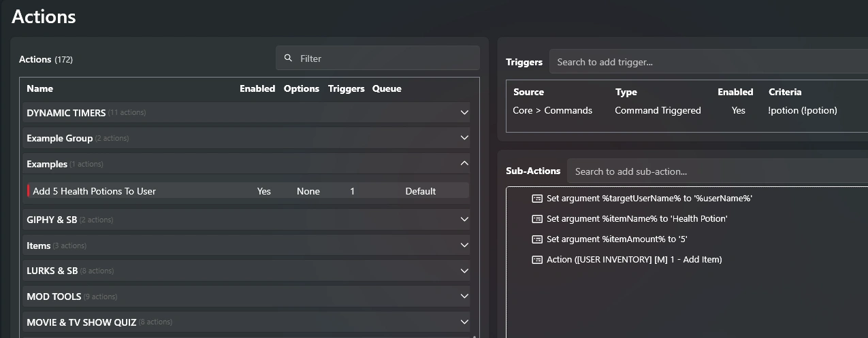868x338 pixels.
Task: Select Add 5 Health Potions To User action
Action: [x=94, y=191]
